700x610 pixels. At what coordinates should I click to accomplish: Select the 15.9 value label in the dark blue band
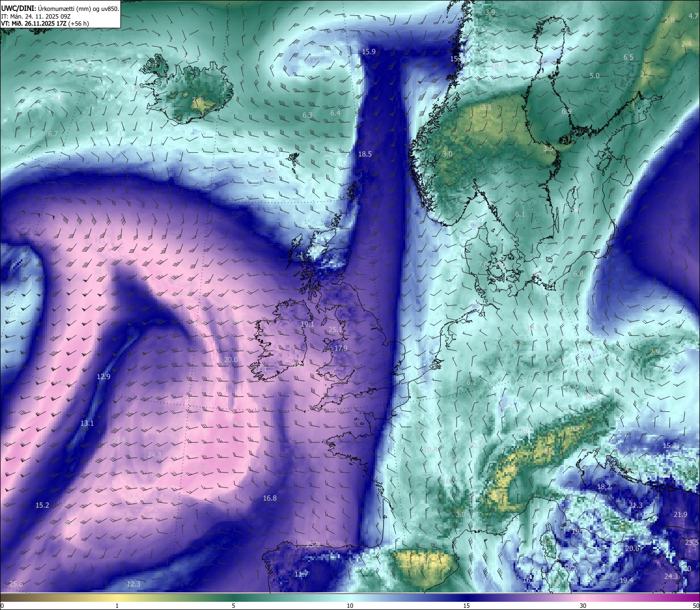pyautogui.click(x=369, y=52)
